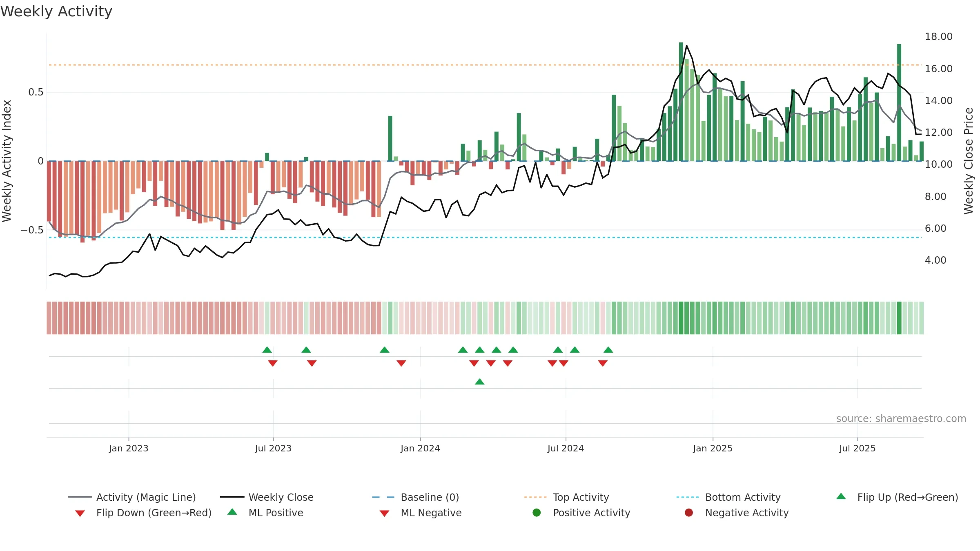Screen dimensions: 980x551
Task: Click the 12.00 price axis tick
Action: click(x=939, y=132)
